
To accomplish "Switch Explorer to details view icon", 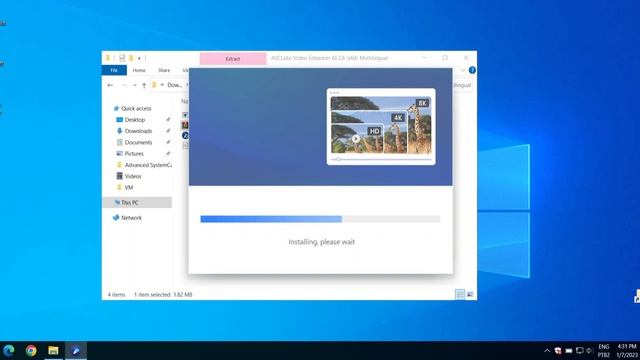I will pyautogui.click(x=460, y=294).
